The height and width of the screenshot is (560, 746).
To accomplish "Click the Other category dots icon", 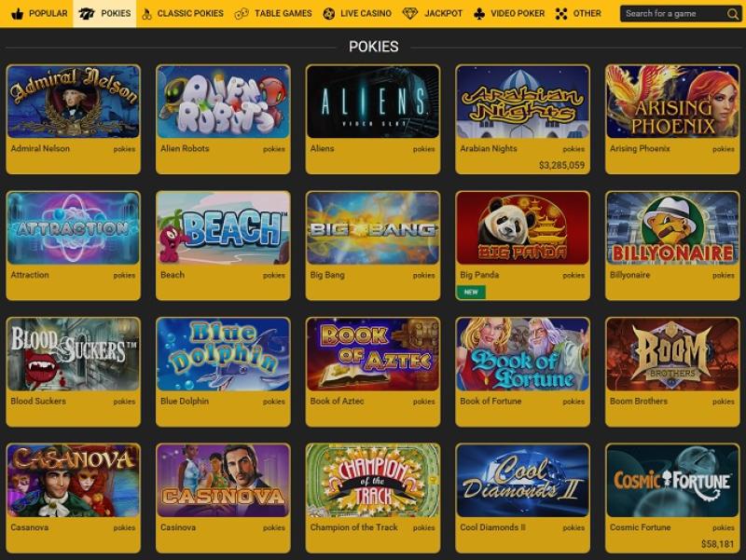I will click(x=561, y=14).
